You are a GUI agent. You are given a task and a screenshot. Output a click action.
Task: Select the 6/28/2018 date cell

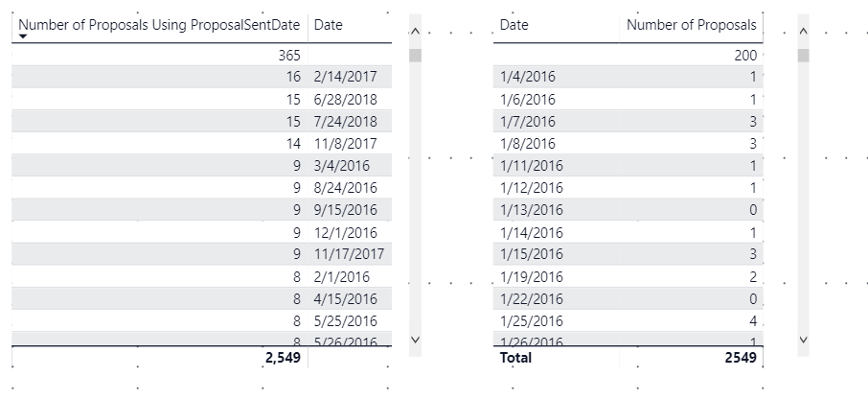[x=346, y=99]
